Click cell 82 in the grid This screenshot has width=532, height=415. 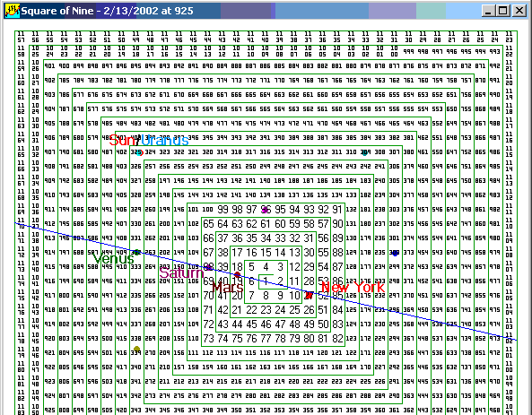[x=337, y=339]
